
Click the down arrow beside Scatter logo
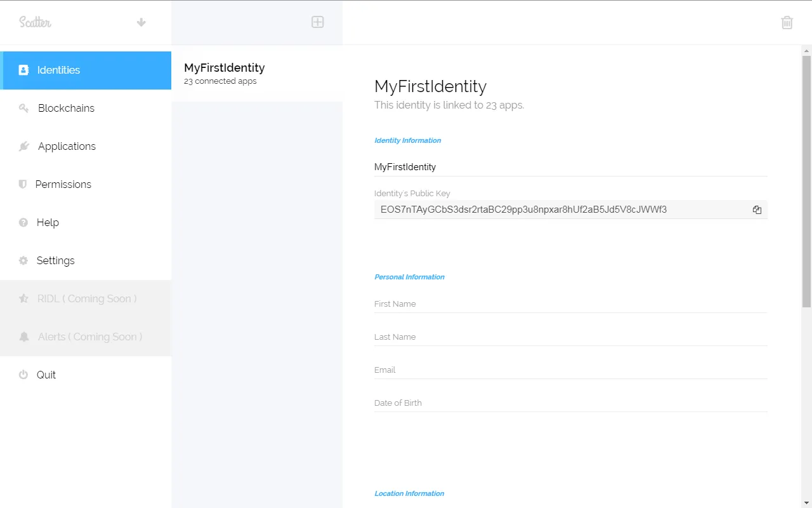pyautogui.click(x=141, y=22)
